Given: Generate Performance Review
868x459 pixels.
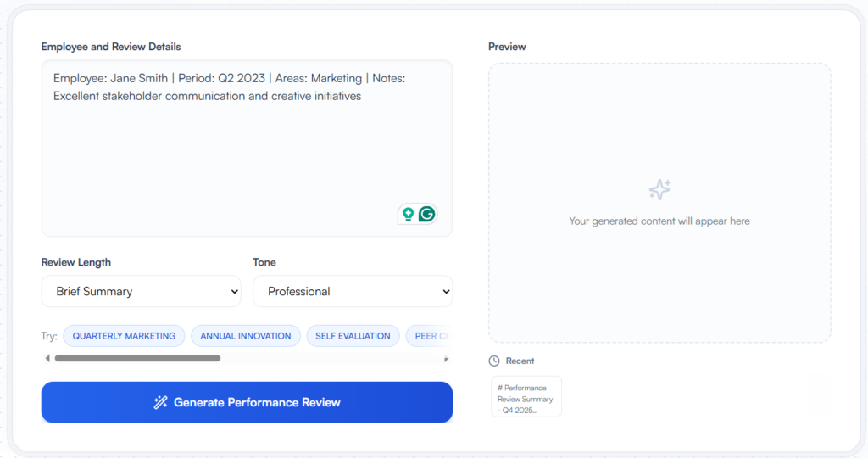Looking at the screenshot, I should (x=247, y=402).
